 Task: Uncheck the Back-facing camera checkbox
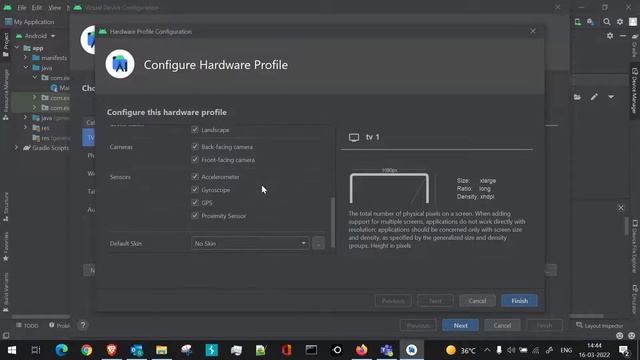tap(195, 147)
